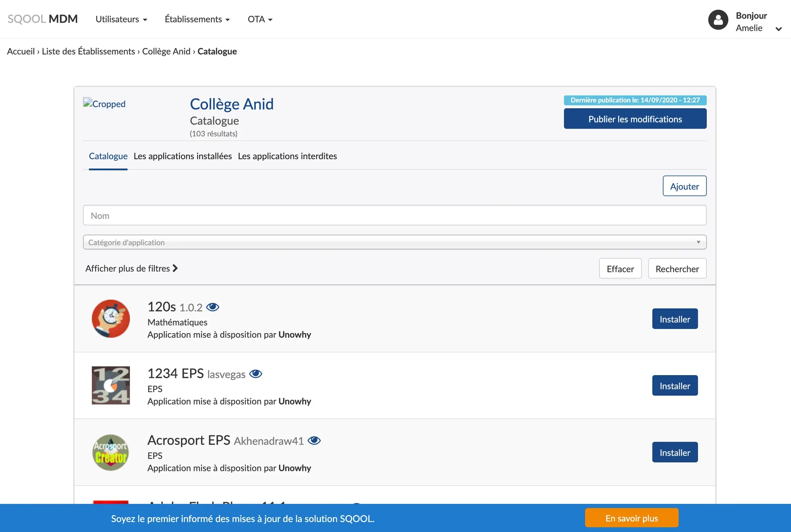Viewport: 791px width, 532px height.
Task: Toggle eye icon next to 1234 EPS
Action: tap(256, 374)
